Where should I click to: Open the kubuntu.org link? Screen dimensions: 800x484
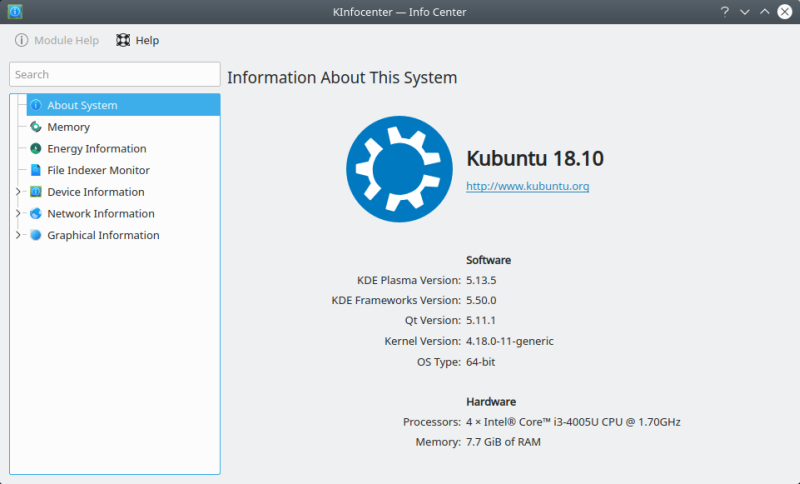tap(528, 186)
